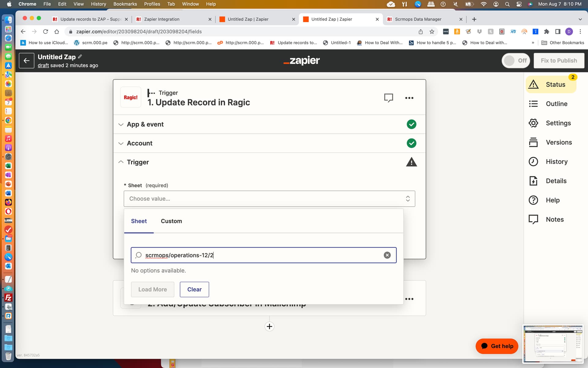Switch to Update records to ZAP tab

click(90, 19)
